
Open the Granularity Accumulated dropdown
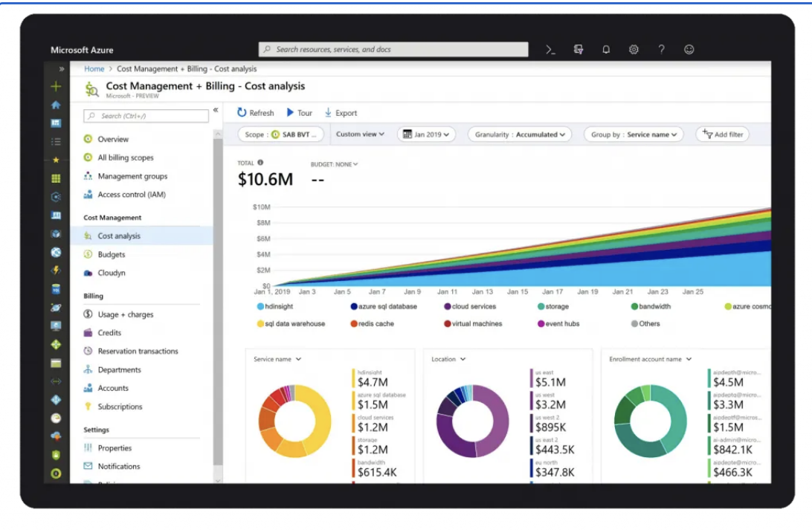coord(520,135)
